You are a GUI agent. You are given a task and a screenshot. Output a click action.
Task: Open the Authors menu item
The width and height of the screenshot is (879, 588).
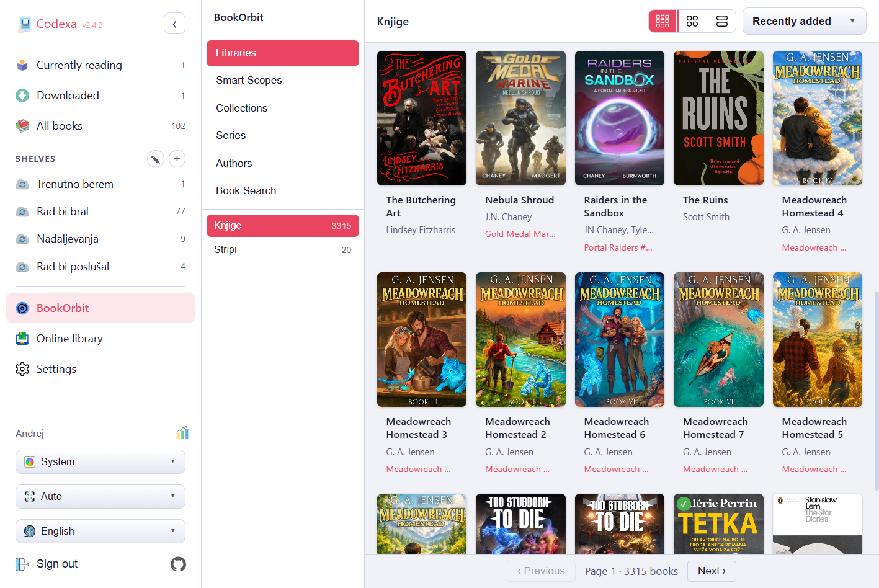(283, 163)
